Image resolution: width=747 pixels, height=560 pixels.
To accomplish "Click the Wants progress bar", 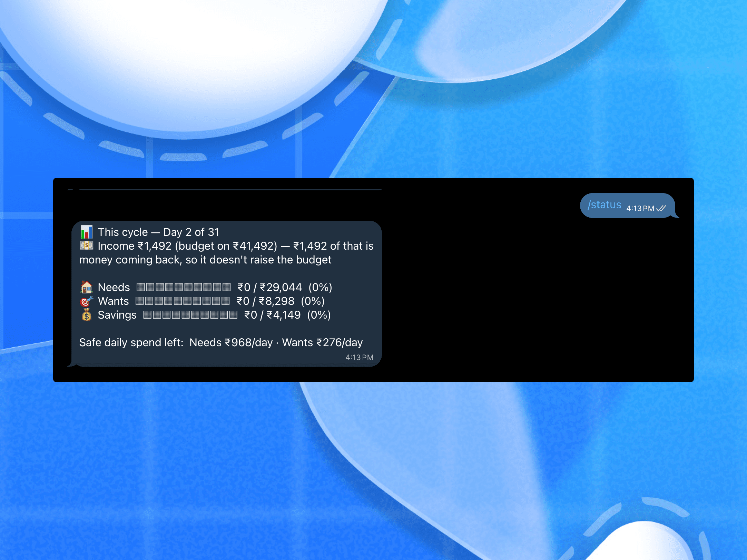I will pyautogui.click(x=183, y=301).
